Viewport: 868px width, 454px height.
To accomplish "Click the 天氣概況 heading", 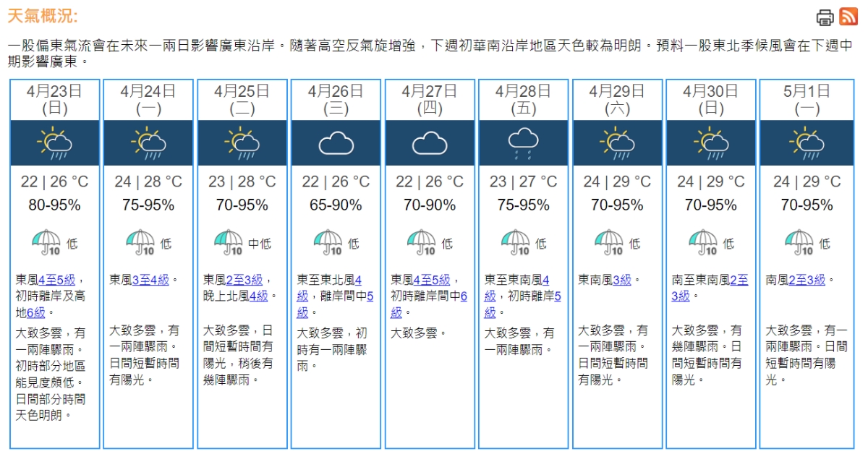I will coord(42,16).
